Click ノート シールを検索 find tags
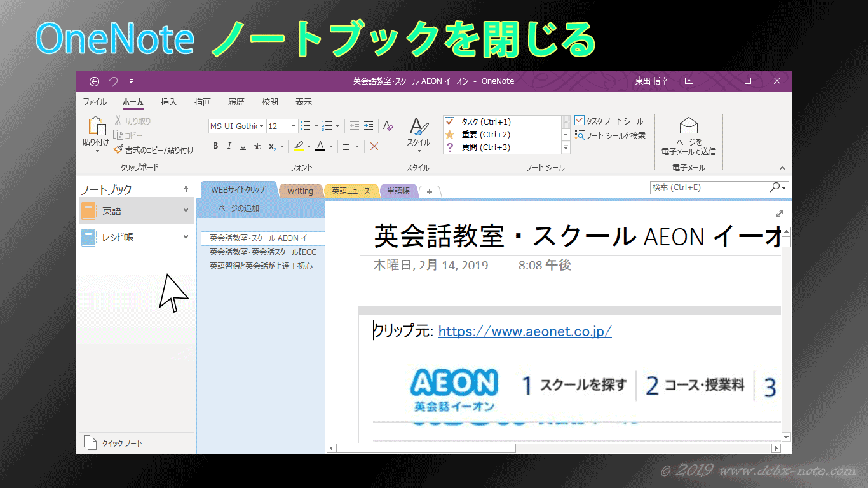 pos(610,135)
